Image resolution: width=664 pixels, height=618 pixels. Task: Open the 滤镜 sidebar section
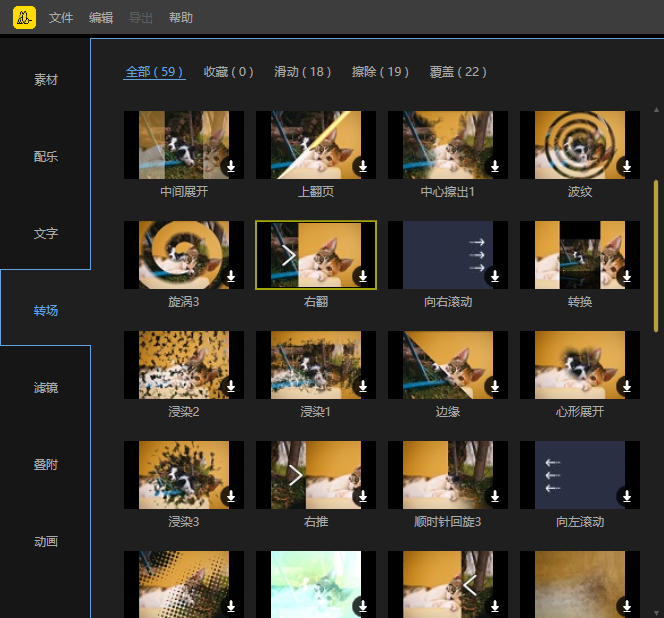46,388
